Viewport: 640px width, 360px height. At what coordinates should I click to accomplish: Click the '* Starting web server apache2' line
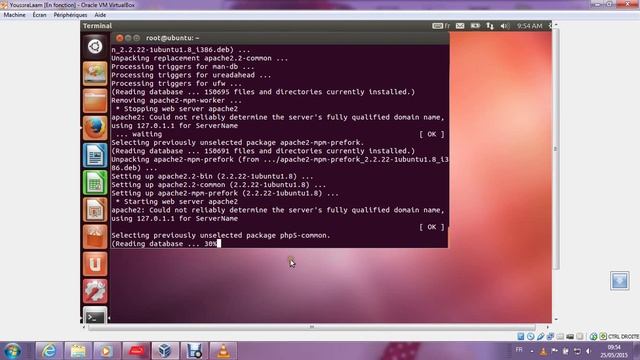pyautogui.click(x=177, y=202)
